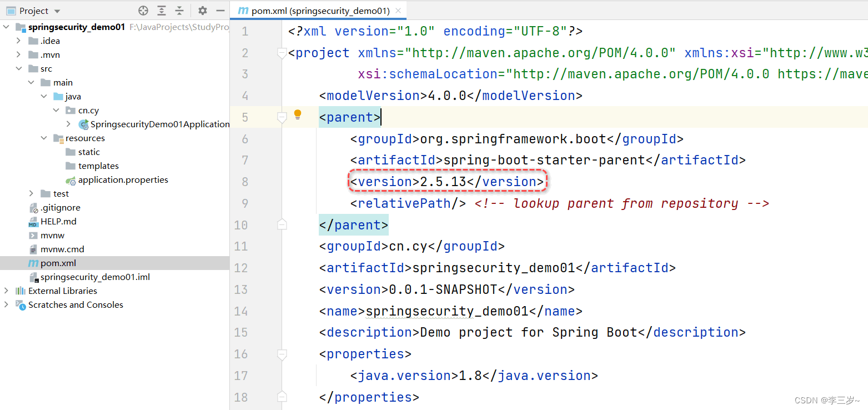Expand the test folder
Viewport: 868px width, 410px height.
(x=31, y=193)
